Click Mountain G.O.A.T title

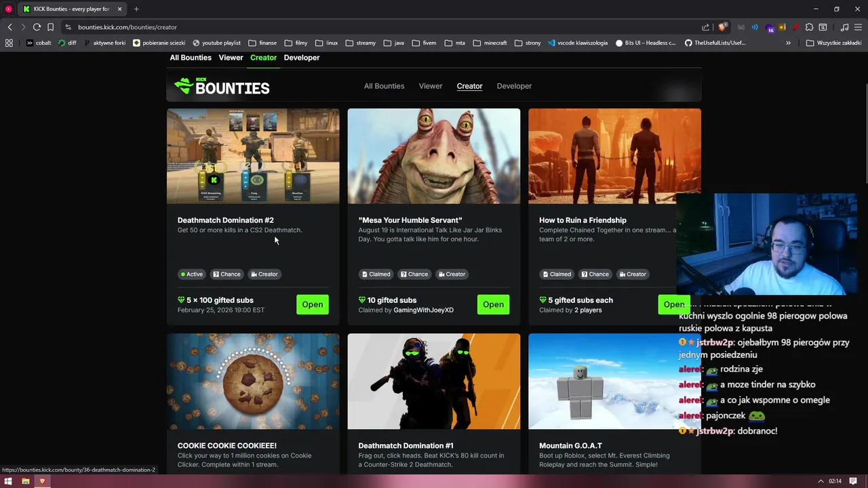pos(570,446)
